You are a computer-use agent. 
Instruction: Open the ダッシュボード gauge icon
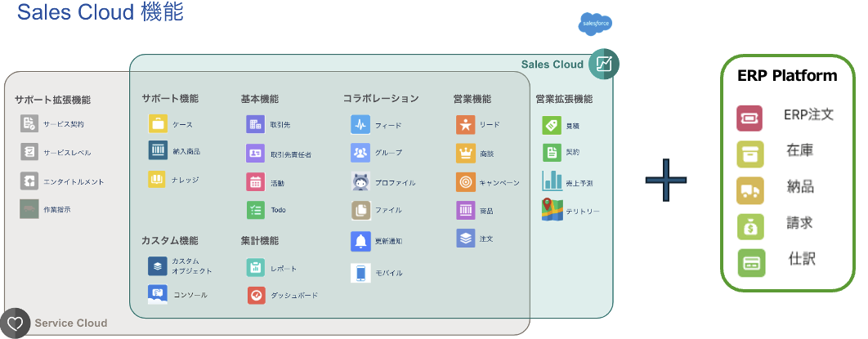[x=257, y=296]
